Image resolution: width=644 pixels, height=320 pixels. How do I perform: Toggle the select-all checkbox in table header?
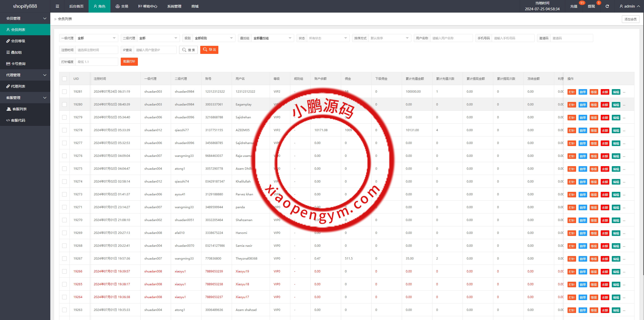click(64, 79)
